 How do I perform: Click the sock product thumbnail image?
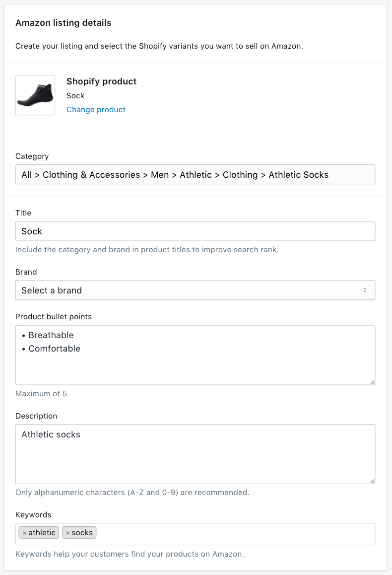[35, 95]
